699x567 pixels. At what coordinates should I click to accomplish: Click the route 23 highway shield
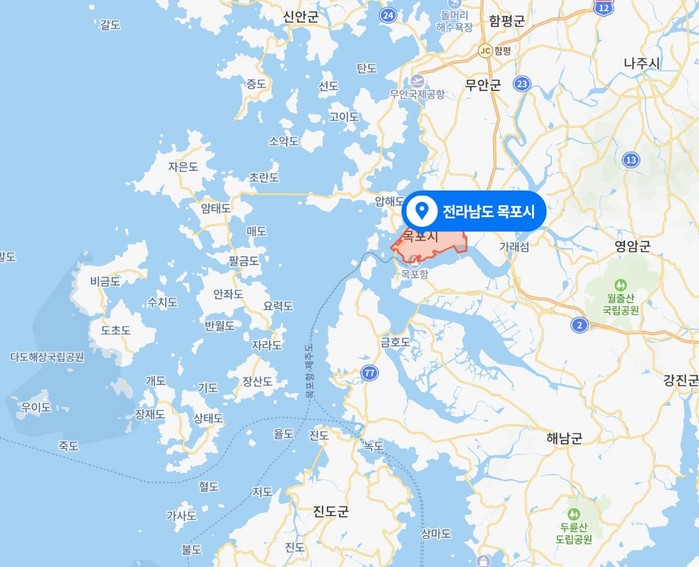coord(522,83)
